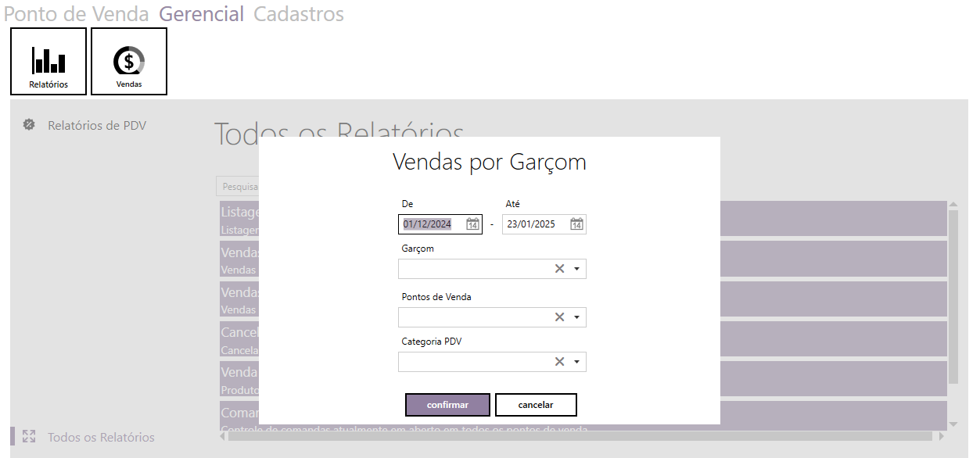Screen dimensions: 980x458
Task: Switch to the Cadastros tab
Action: tap(298, 14)
